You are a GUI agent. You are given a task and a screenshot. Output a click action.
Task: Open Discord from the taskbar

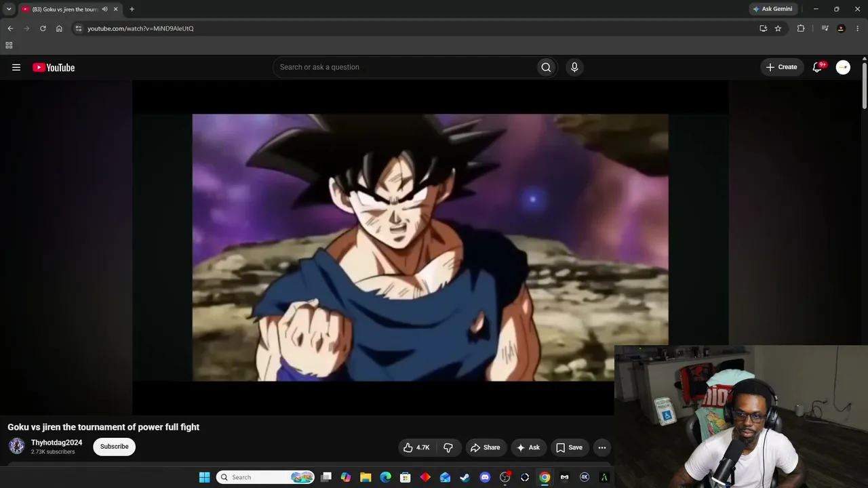coord(485,477)
